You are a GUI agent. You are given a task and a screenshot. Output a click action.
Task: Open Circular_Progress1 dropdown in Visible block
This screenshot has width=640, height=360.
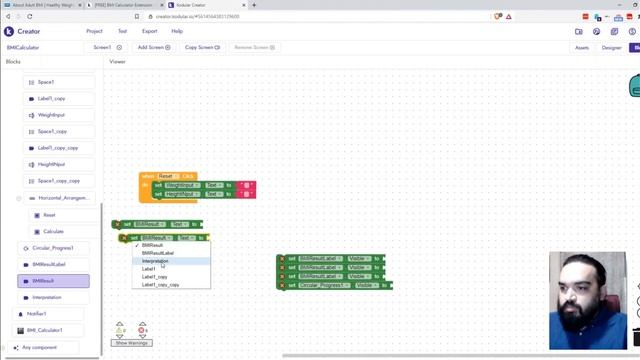tap(324, 285)
